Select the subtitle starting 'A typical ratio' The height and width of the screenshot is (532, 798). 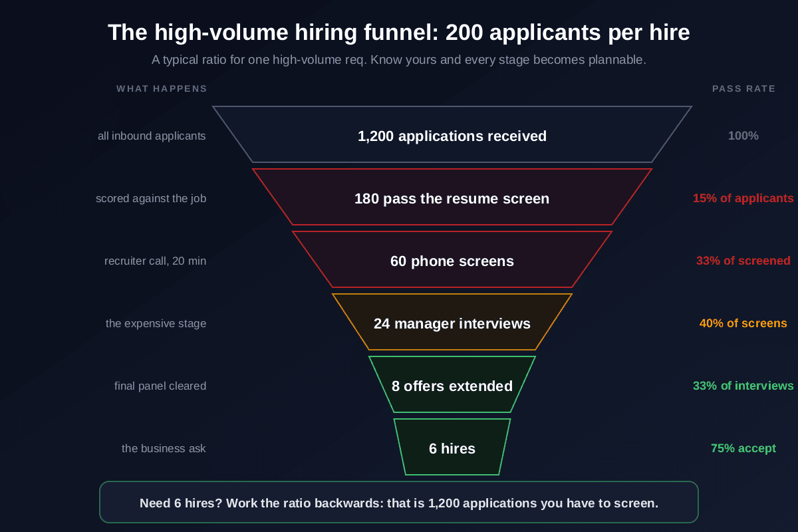[x=399, y=60]
